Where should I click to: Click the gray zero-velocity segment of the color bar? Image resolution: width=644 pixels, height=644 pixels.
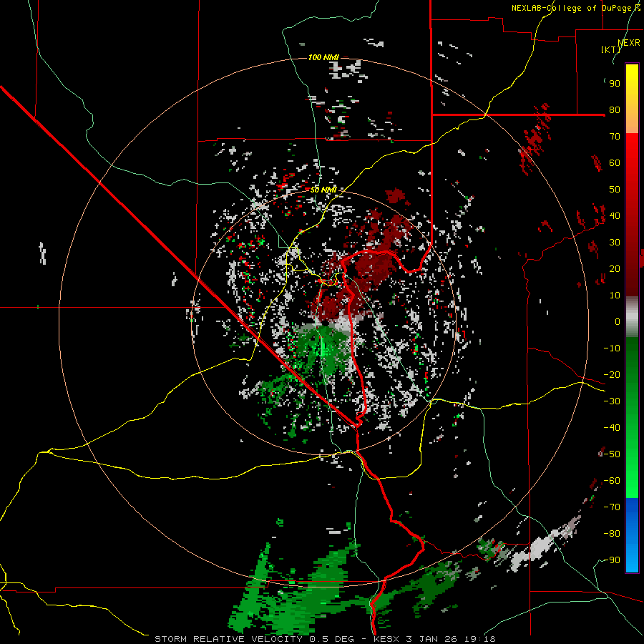coord(632,317)
